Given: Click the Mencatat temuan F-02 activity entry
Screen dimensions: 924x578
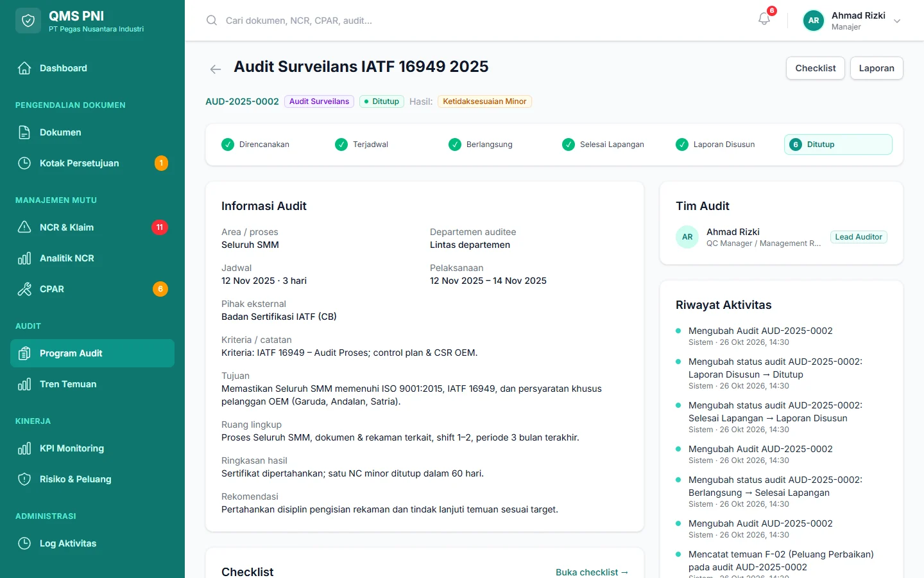Looking at the screenshot, I should (781, 565).
